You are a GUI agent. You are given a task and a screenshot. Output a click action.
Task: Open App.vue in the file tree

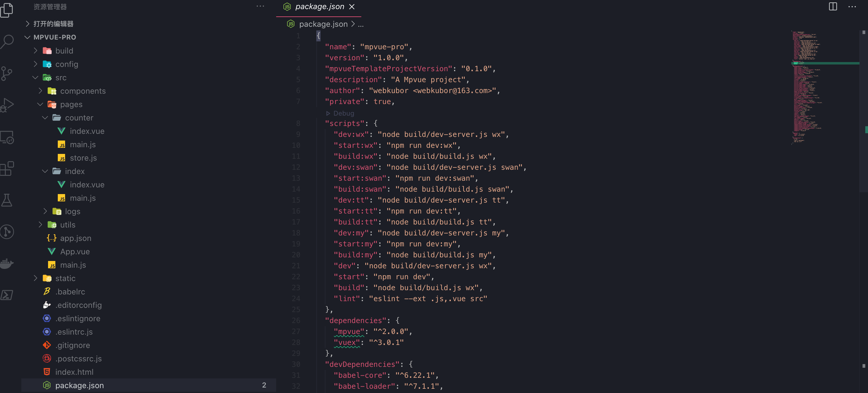(75, 252)
